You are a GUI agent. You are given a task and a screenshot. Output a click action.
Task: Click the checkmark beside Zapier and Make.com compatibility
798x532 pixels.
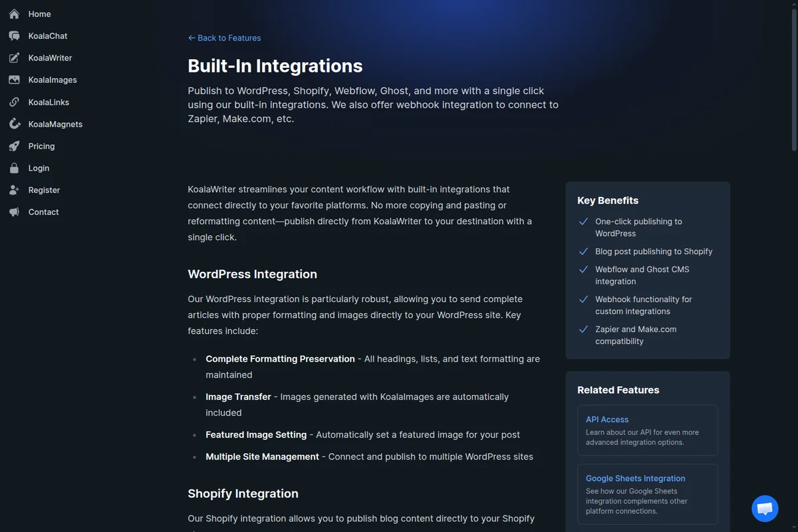(583, 329)
